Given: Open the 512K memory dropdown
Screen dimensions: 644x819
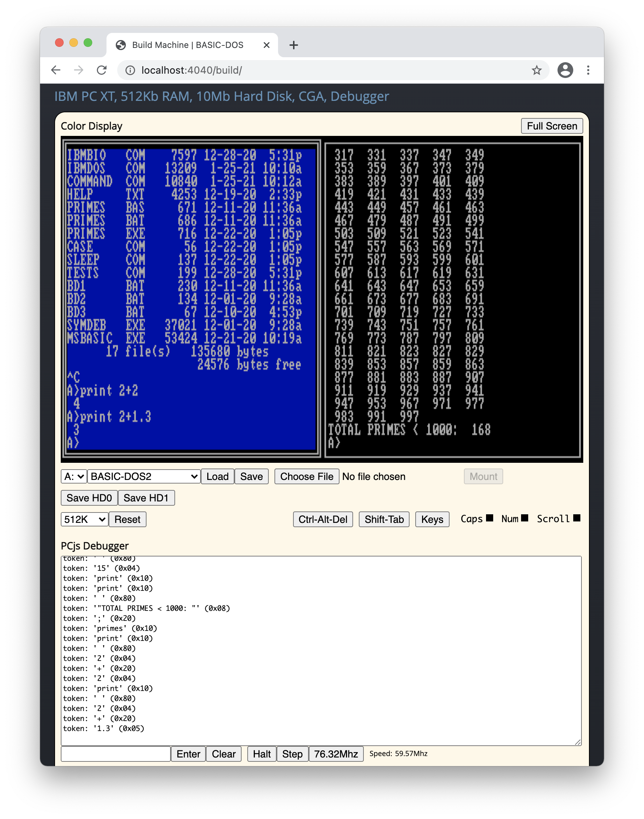Looking at the screenshot, I should [84, 519].
